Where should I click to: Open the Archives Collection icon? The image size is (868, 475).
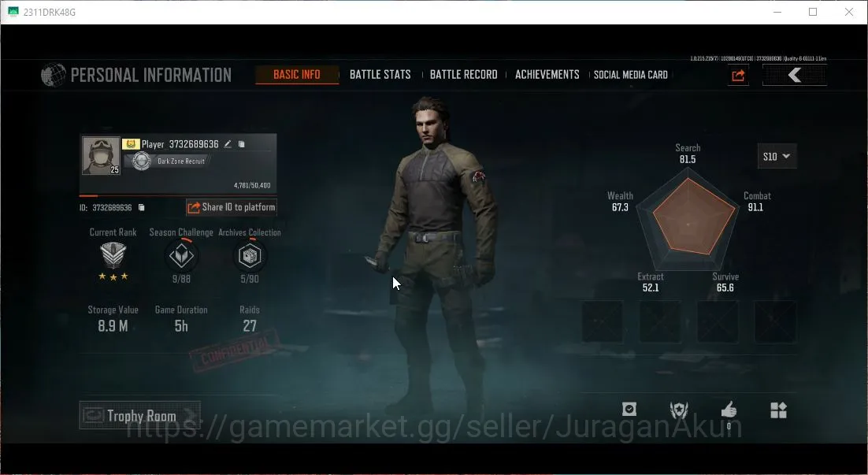pos(250,256)
